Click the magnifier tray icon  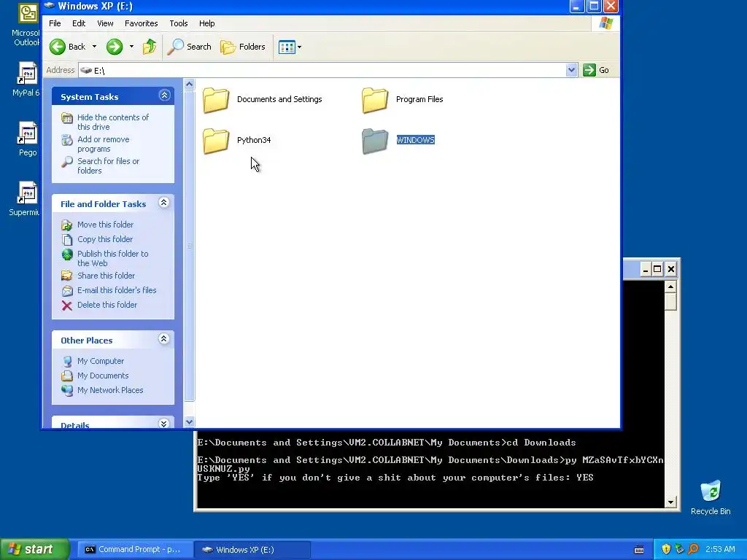point(693,549)
